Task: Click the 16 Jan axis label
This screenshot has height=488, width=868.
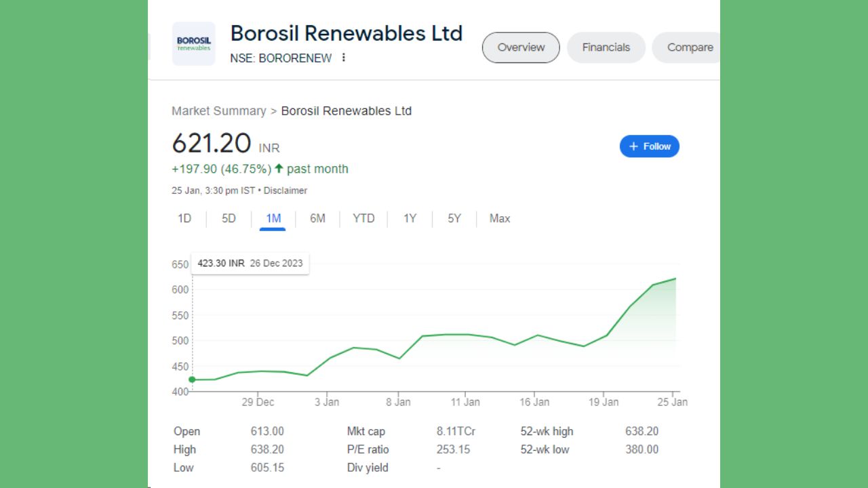Action: [x=534, y=402]
